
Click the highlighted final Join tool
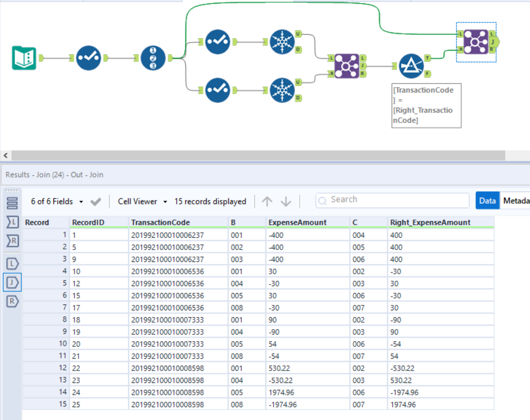pos(476,42)
